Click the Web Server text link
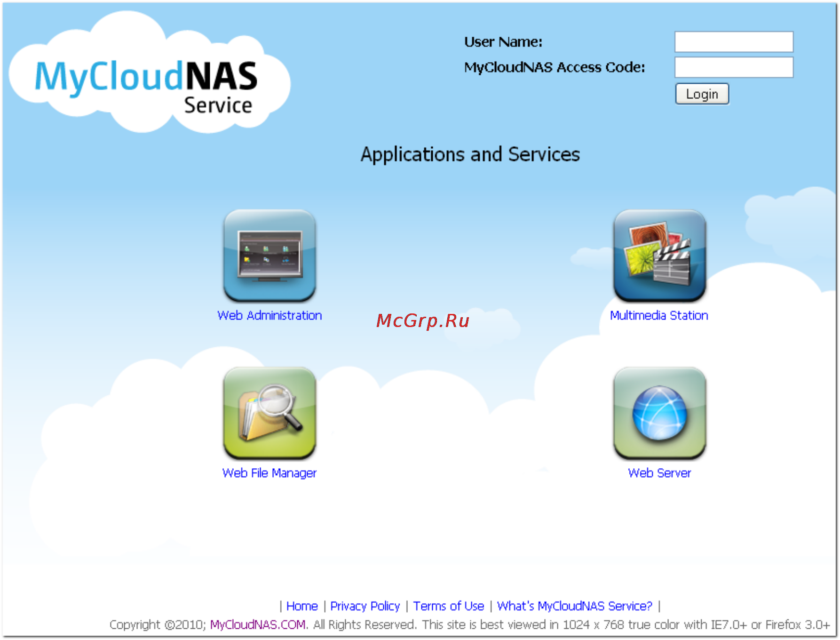This screenshot has width=840, height=640. point(659,473)
